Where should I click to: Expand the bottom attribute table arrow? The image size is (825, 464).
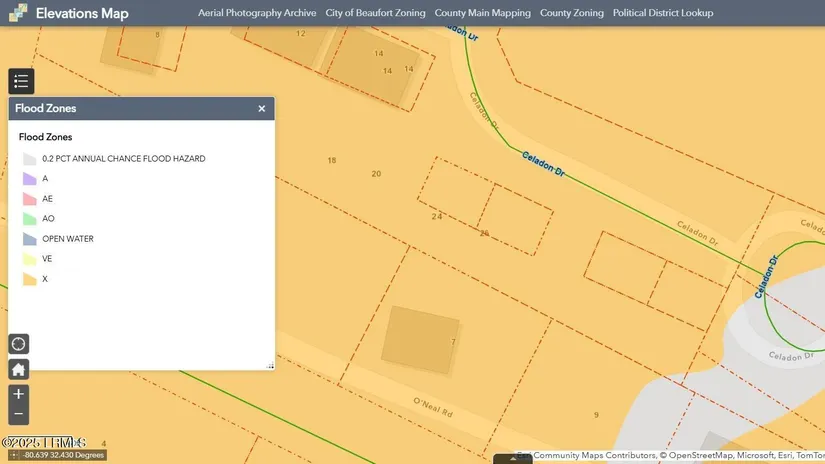pyautogui.click(x=513, y=459)
